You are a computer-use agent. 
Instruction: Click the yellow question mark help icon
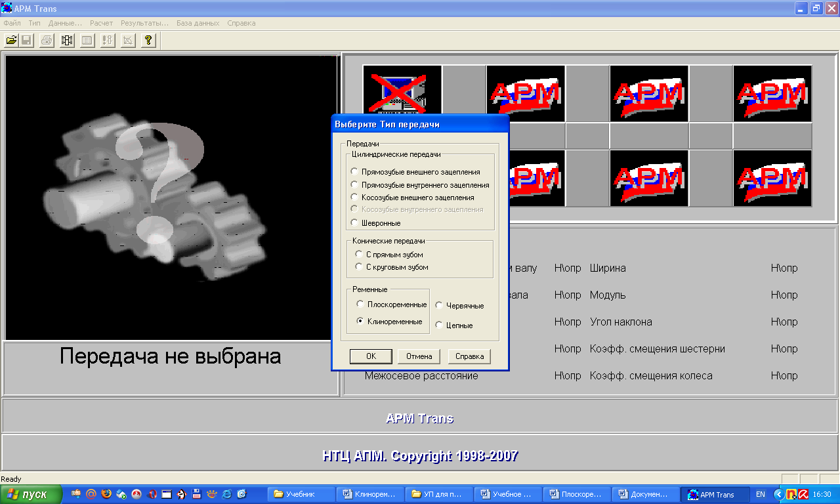click(x=148, y=41)
